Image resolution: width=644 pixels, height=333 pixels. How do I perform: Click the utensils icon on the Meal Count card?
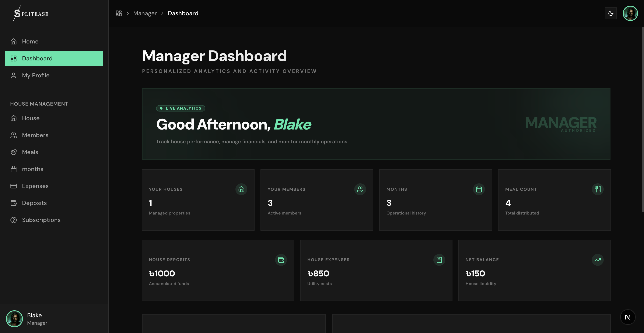(x=598, y=189)
